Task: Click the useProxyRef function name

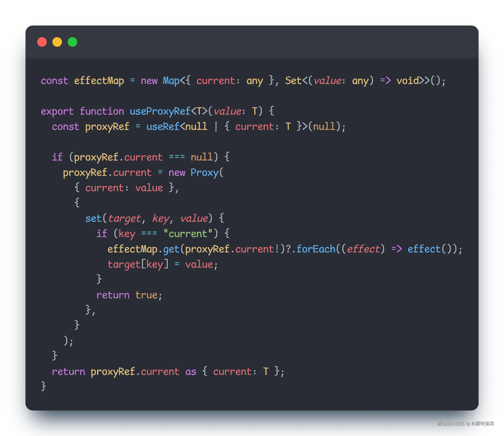Action: point(160,112)
